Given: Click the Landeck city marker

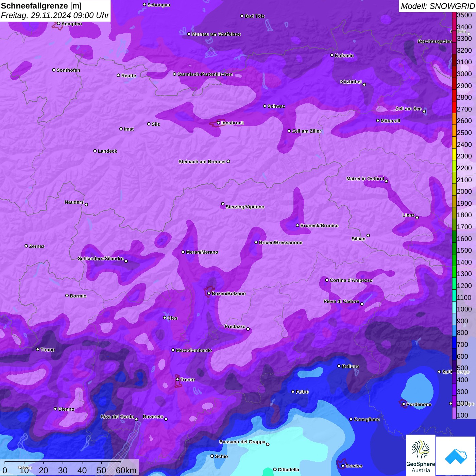Looking at the screenshot, I should pyautogui.click(x=95, y=151).
